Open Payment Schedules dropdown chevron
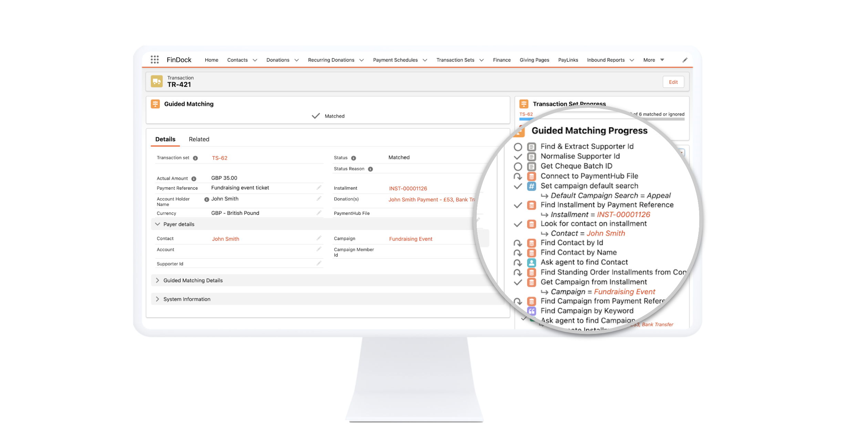Screen dimensions: 868x444 coord(425,60)
